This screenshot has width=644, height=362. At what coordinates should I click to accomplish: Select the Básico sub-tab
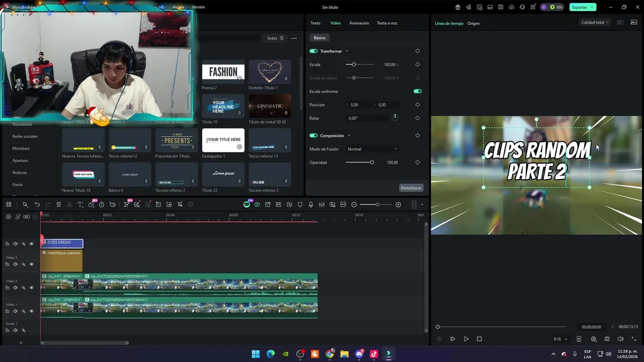[319, 38]
